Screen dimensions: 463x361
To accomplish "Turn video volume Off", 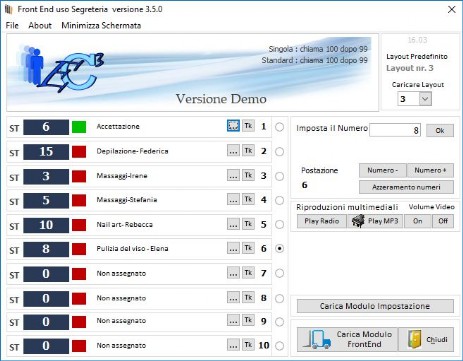I will [x=443, y=221].
